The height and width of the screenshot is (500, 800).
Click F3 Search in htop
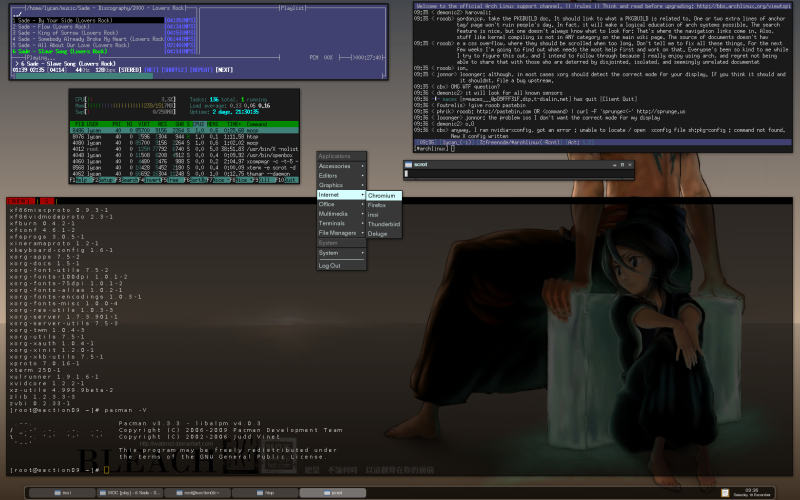tap(128, 180)
